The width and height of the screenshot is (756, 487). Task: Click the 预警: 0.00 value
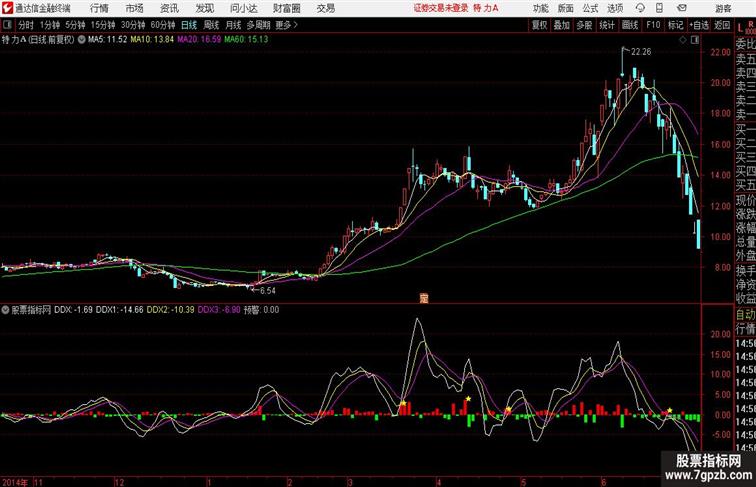pyautogui.click(x=261, y=310)
